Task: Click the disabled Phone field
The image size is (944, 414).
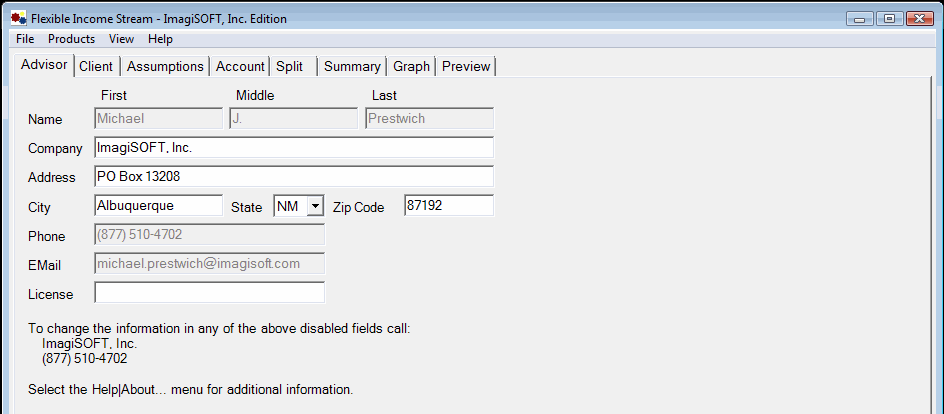Action: click(210, 234)
